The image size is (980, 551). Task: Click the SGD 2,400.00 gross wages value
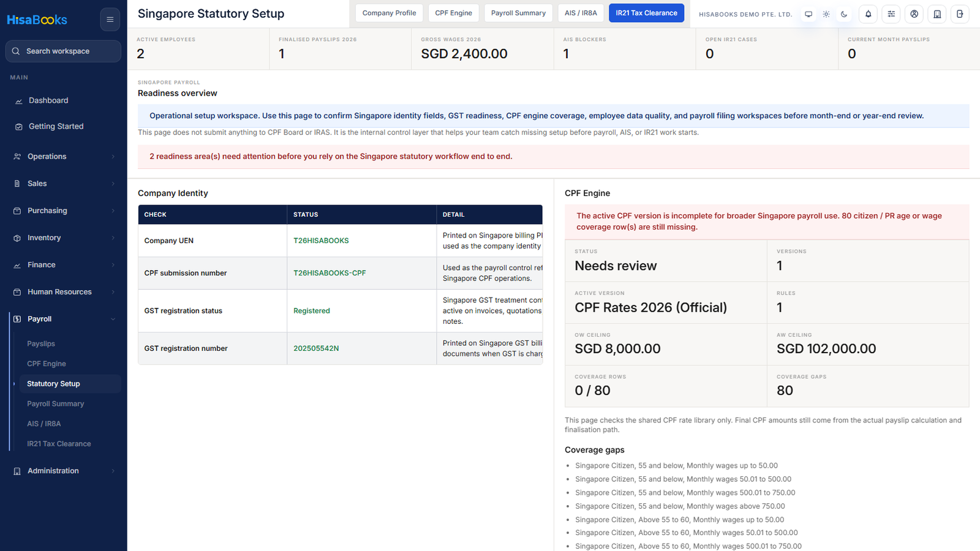(x=464, y=54)
